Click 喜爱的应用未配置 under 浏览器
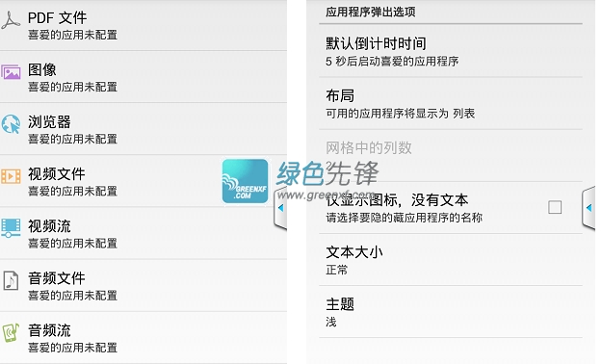Viewport: 602px width, 364px height. 72,139
